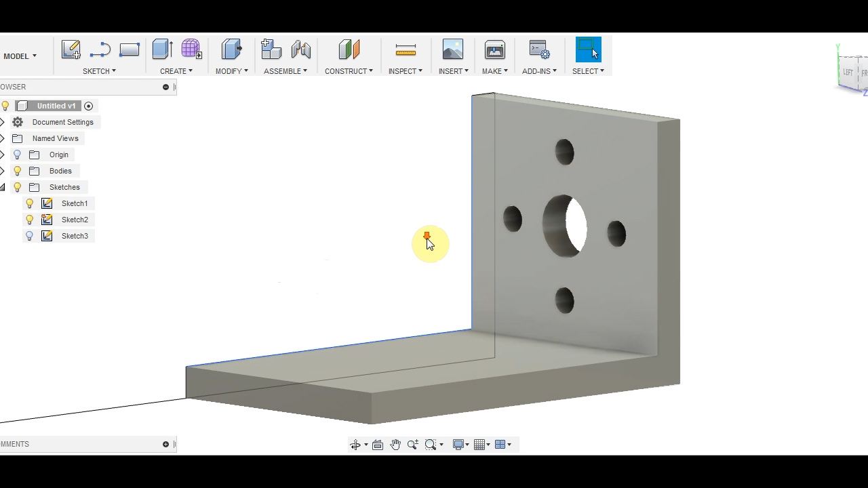Viewport: 868px width, 488px height.
Task: Click the 3D Print icon above MAKE
Action: (495, 49)
